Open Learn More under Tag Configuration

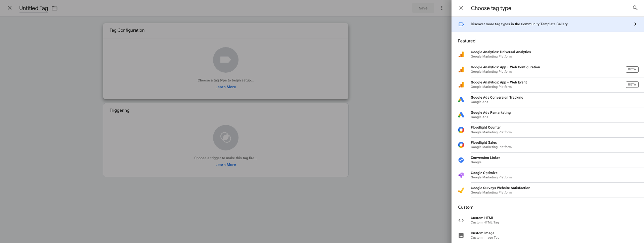click(226, 87)
